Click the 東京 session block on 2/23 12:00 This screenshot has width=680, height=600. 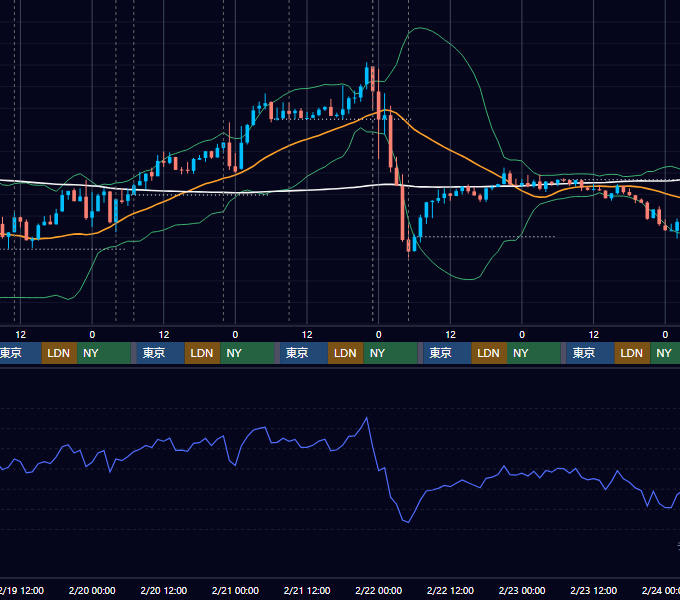pos(591,353)
